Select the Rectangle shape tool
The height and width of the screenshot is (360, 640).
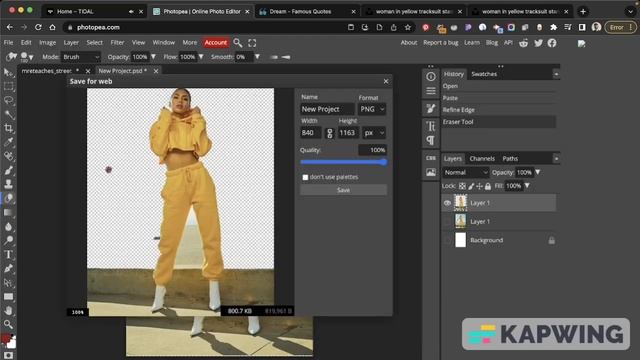click(x=8, y=297)
